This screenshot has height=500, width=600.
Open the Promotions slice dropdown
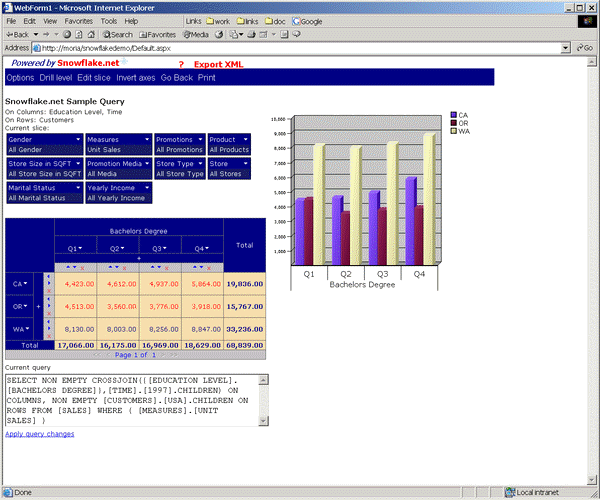pyautogui.click(x=200, y=139)
